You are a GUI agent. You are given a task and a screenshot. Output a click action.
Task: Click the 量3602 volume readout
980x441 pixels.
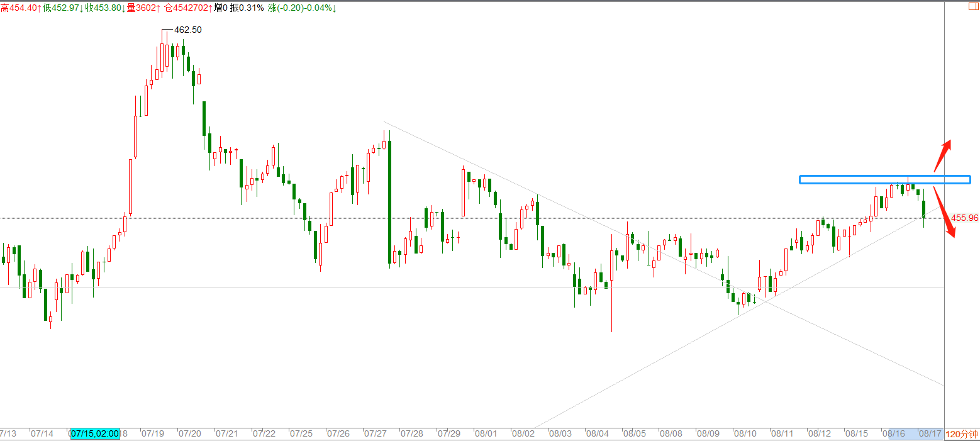coord(144,8)
